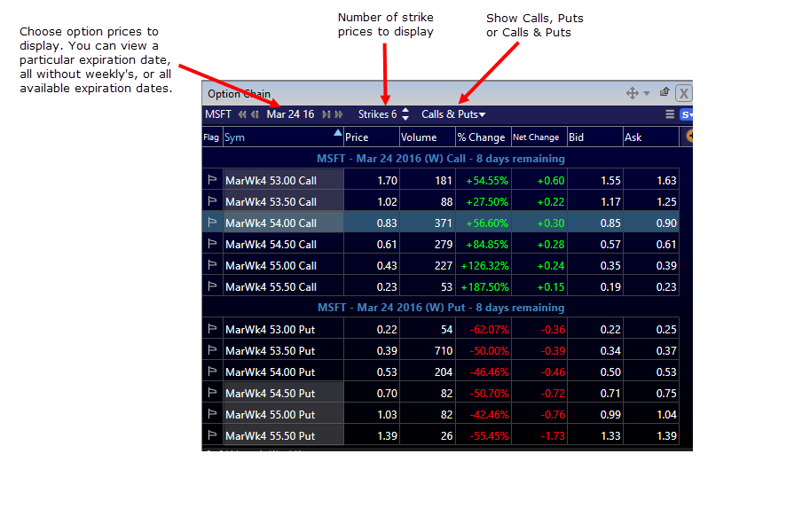Click the Put group header MSFT Mar 24 2016
The image size is (802, 532).
click(x=441, y=308)
